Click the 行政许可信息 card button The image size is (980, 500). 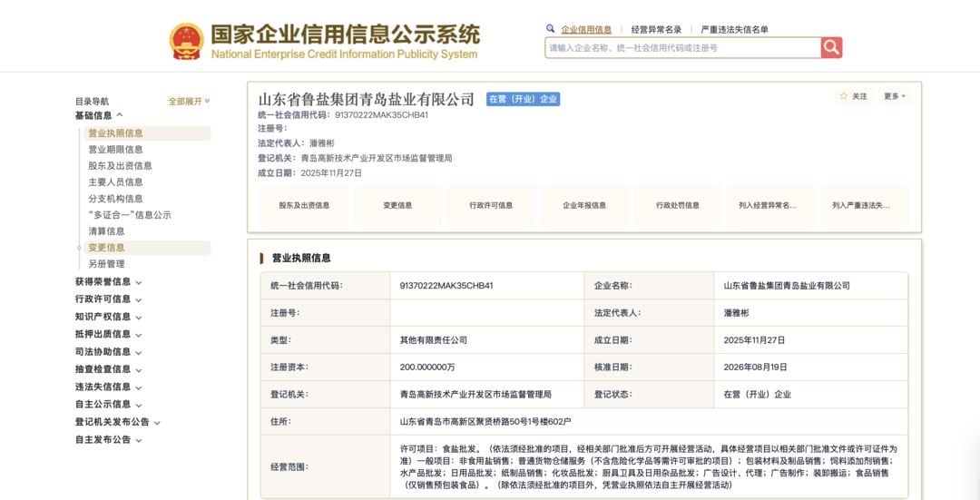tap(491, 205)
